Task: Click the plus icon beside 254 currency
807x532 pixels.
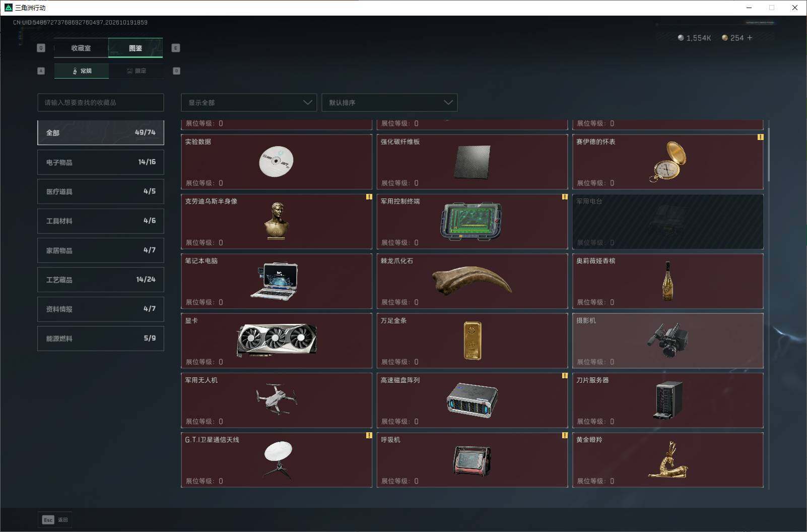Action: tap(750, 38)
